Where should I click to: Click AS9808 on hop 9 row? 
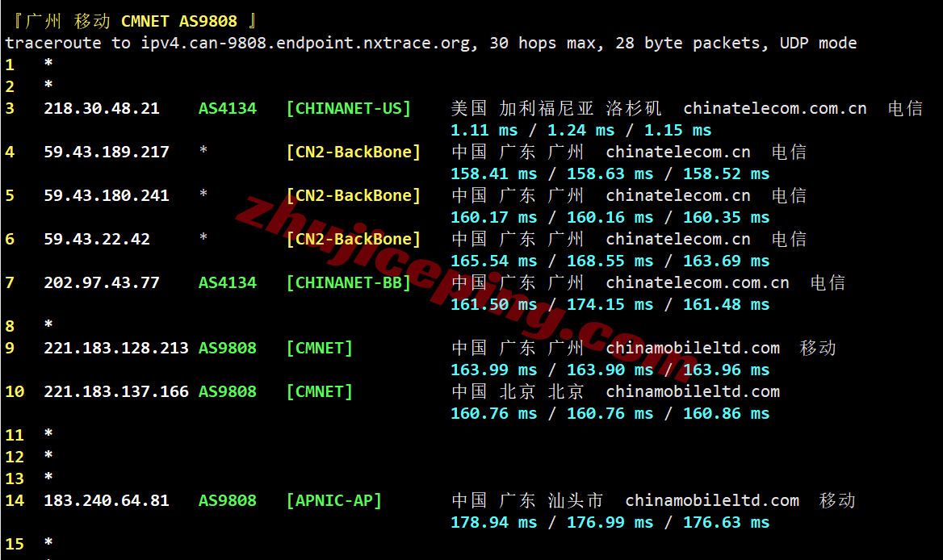pyautogui.click(x=228, y=349)
